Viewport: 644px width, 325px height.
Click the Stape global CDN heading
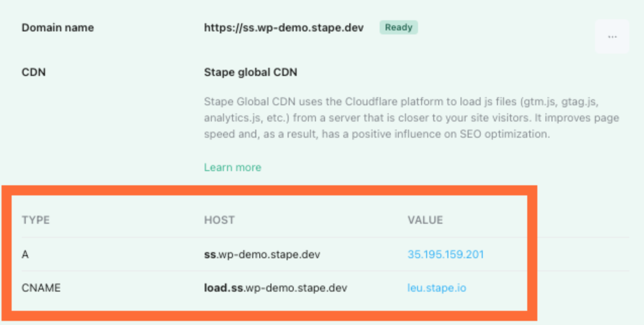[x=250, y=72]
